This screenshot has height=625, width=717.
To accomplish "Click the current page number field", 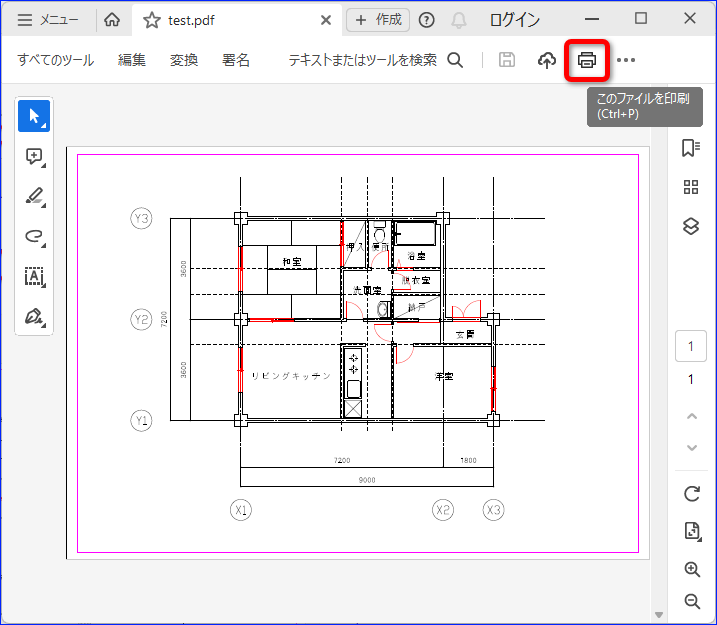I will (x=690, y=346).
